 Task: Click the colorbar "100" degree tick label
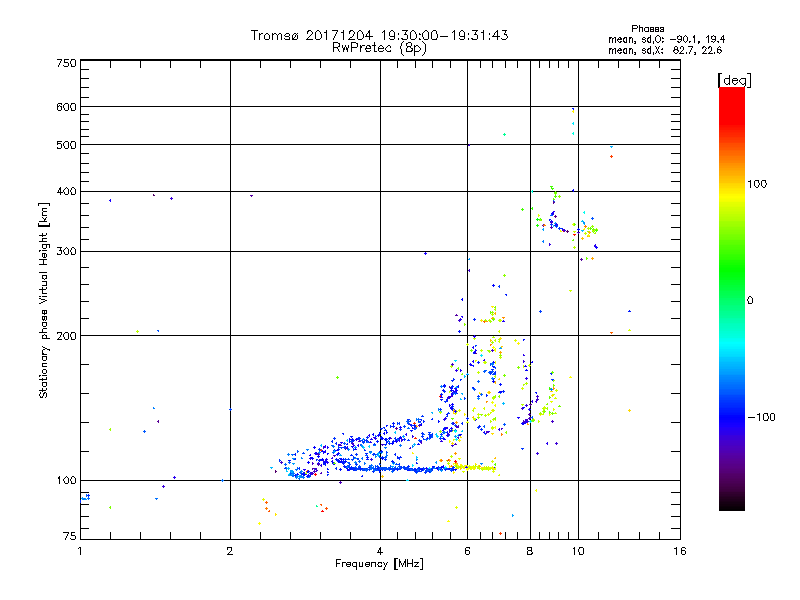point(757,184)
